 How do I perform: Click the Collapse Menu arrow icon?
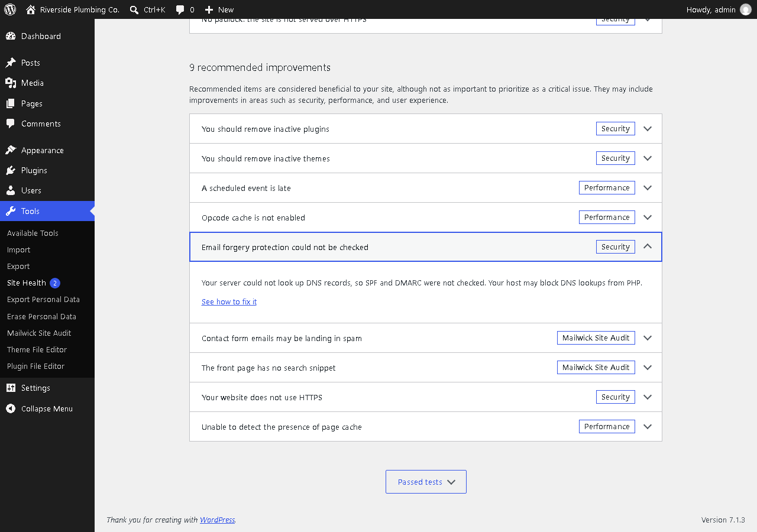[11, 408]
